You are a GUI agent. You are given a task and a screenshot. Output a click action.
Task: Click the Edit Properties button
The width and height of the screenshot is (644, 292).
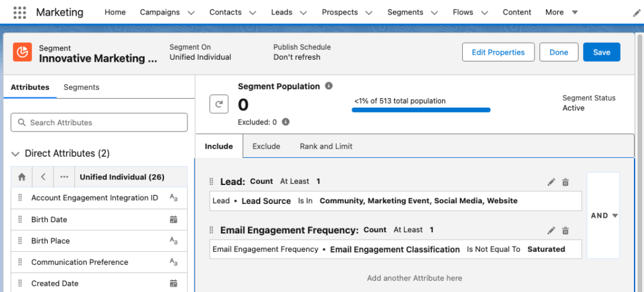tap(498, 52)
